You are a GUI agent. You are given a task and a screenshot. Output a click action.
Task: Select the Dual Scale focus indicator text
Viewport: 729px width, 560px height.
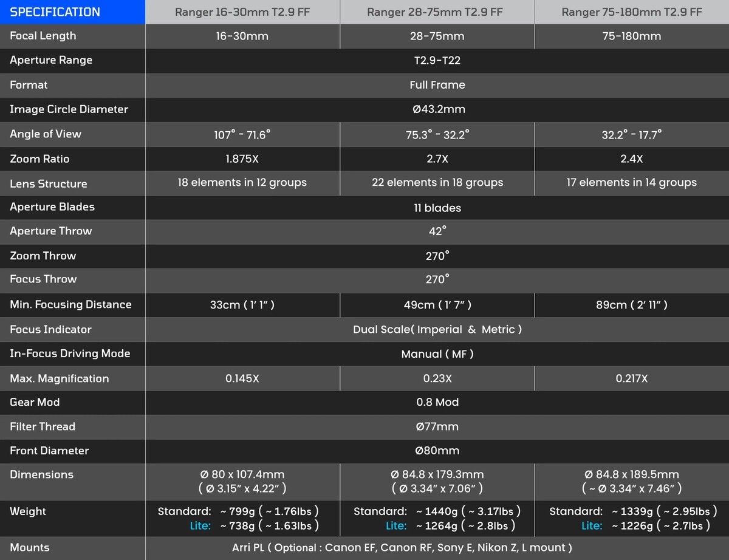(437, 329)
